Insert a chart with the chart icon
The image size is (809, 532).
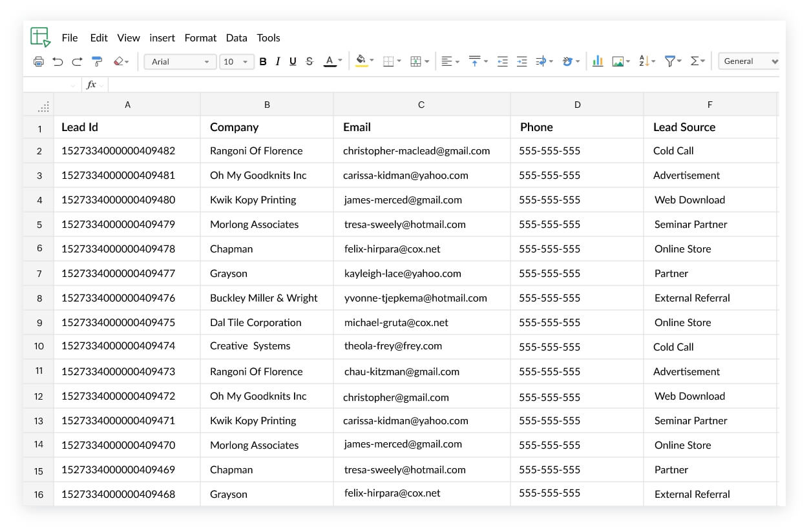tap(598, 62)
